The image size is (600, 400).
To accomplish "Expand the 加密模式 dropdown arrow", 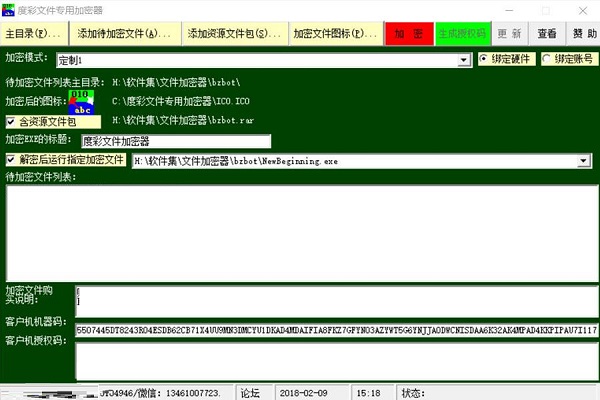I will pos(464,60).
